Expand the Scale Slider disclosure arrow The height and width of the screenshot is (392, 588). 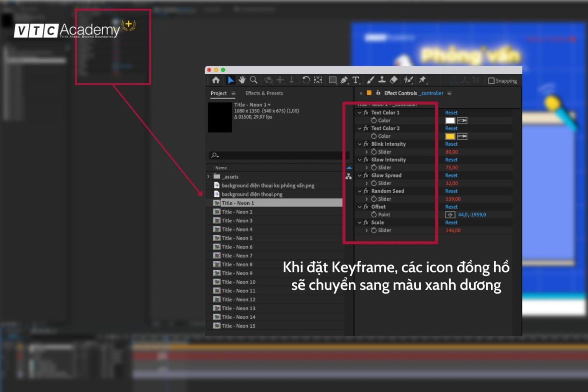pyautogui.click(x=367, y=230)
